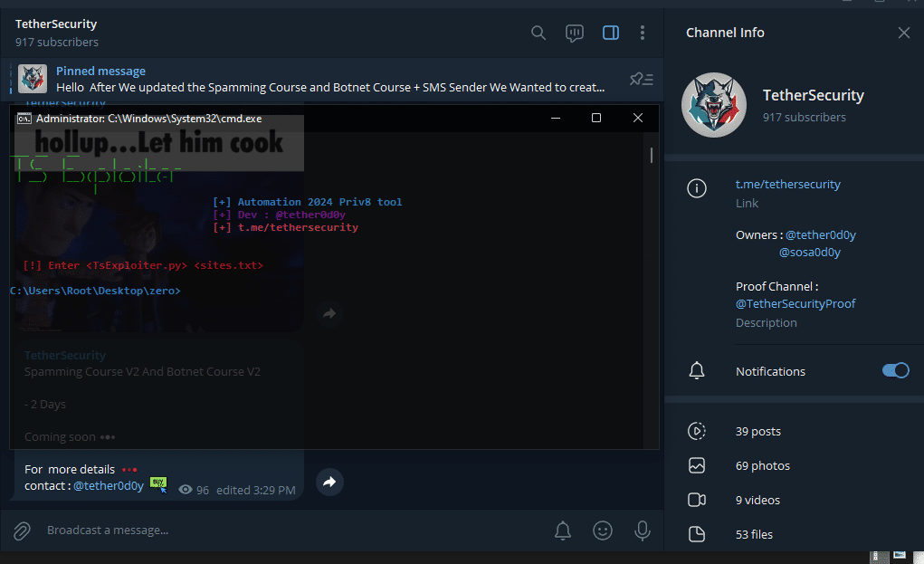
Task: Click the search icon in channel header
Action: [538, 33]
